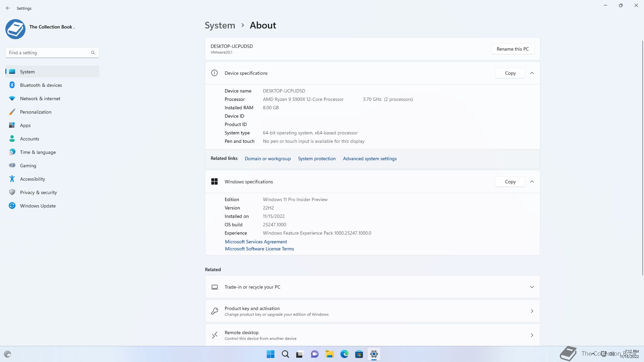This screenshot has height=362, width=644.
Task: Open Advanced system settings link
Action: click(370, 159)
